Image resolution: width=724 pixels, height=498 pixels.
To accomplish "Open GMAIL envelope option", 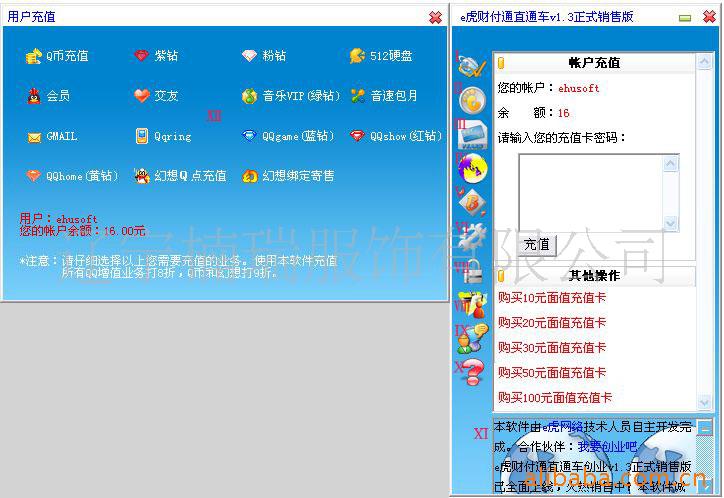I will pos(52,137).
